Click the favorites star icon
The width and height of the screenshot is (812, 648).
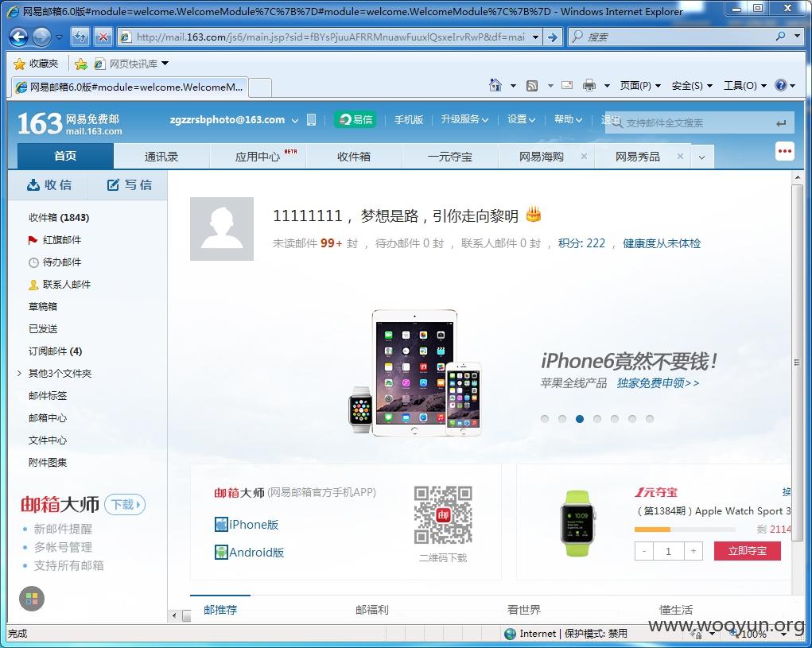[19, 64]
